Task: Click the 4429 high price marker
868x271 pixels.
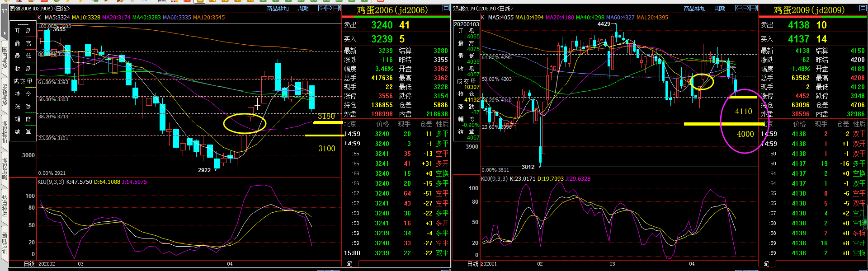Action: point(604,24)
